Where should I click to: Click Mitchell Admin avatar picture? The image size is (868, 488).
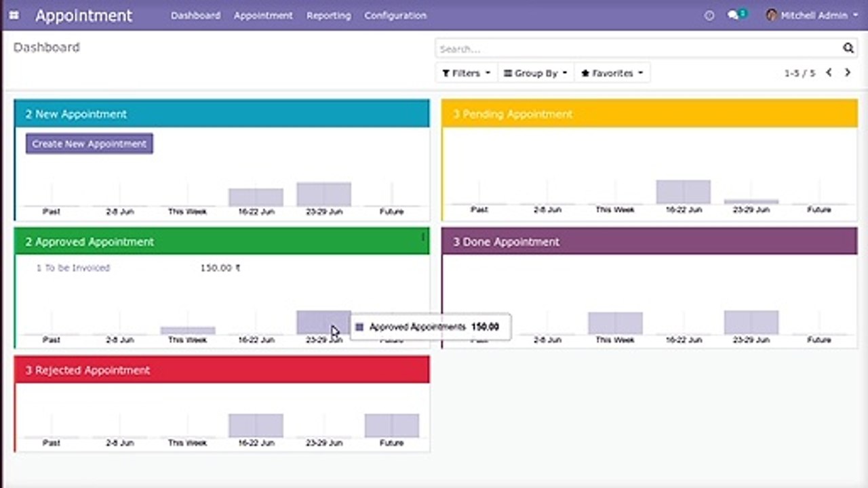(x=772, y=15)
